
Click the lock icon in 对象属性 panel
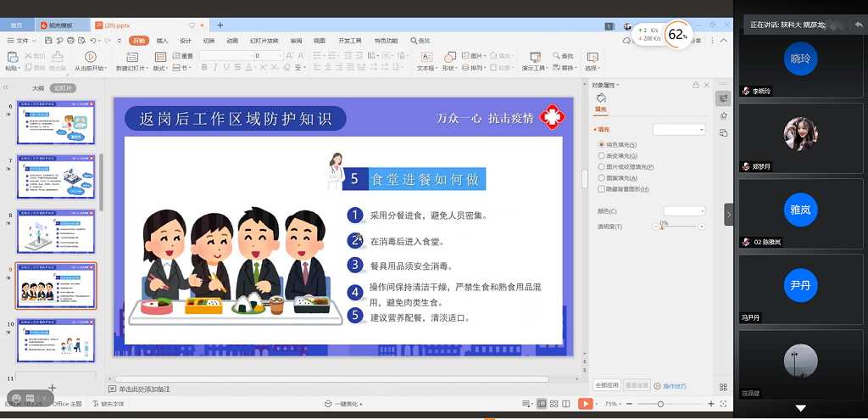[696, 85]
